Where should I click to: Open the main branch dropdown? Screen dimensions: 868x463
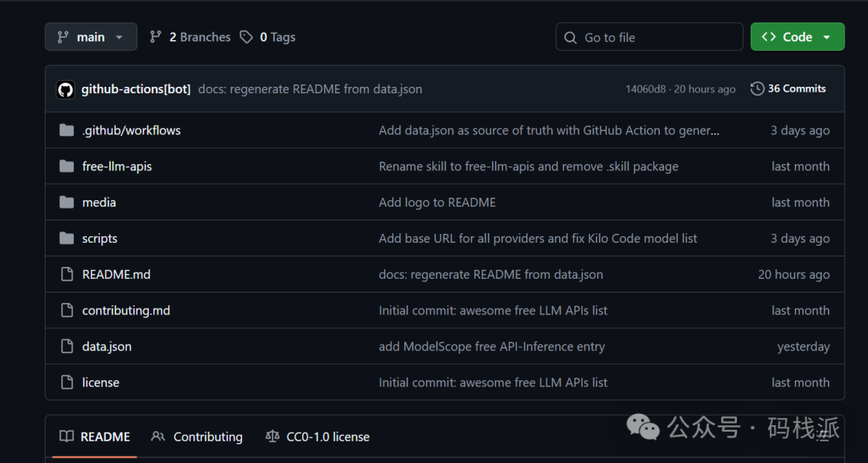[91, 37]
